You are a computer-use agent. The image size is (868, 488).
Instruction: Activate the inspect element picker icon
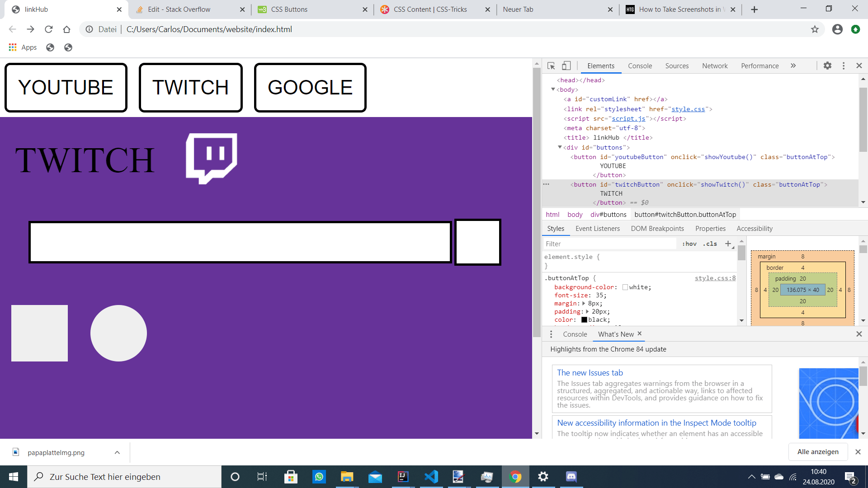point(551,66)
